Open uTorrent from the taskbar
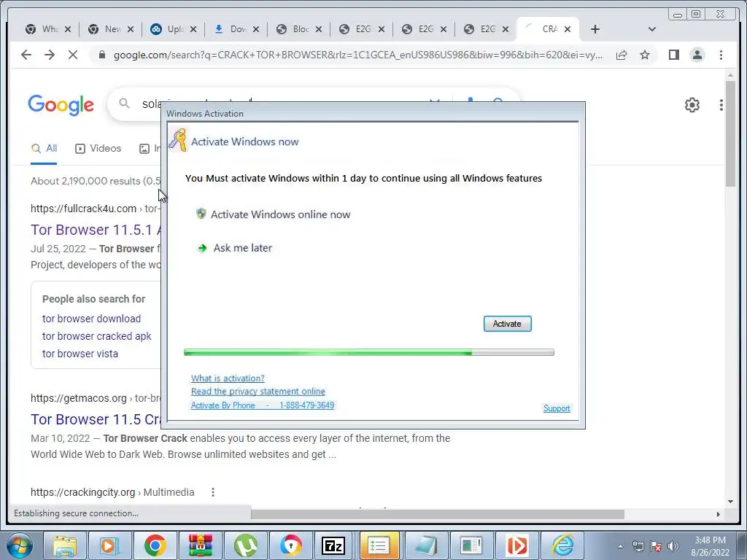The width and height of the screenshot is (747, 560). point(245,545)
